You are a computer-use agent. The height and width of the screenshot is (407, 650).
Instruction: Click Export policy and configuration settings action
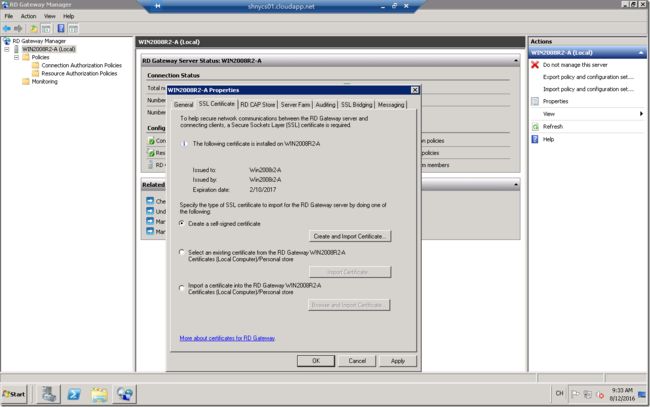[588, 77]
